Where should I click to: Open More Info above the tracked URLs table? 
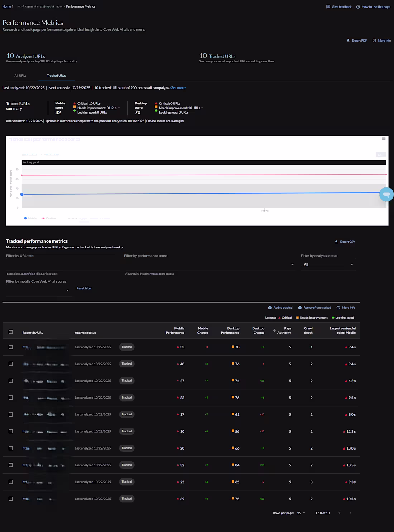coord(338,307)
